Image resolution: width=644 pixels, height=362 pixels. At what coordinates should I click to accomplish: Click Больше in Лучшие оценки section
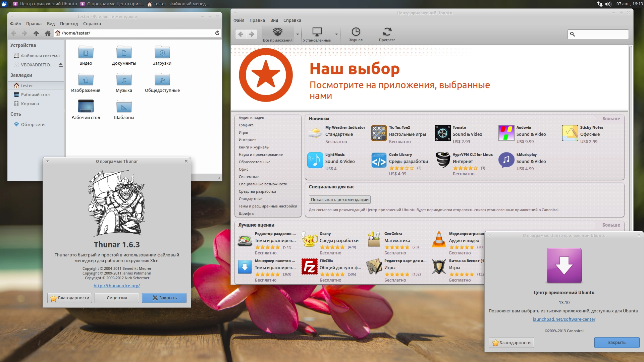click(x=611, y=225)
